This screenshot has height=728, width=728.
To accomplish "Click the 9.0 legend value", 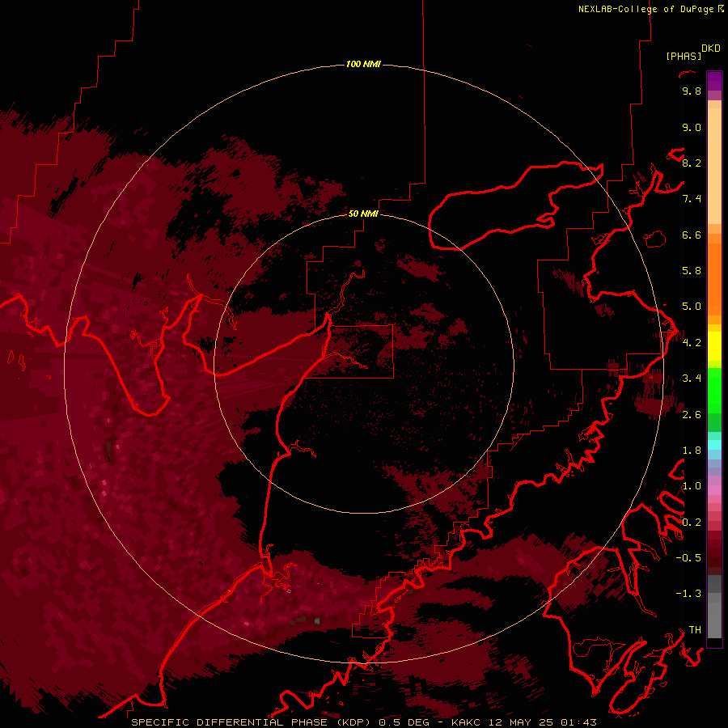I will [x=692, y=127].
